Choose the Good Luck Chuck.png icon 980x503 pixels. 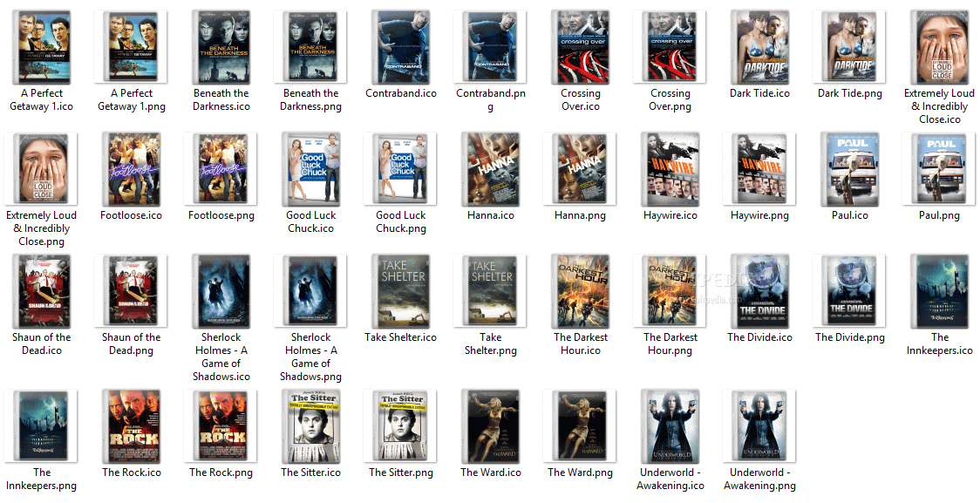point(400,169)
